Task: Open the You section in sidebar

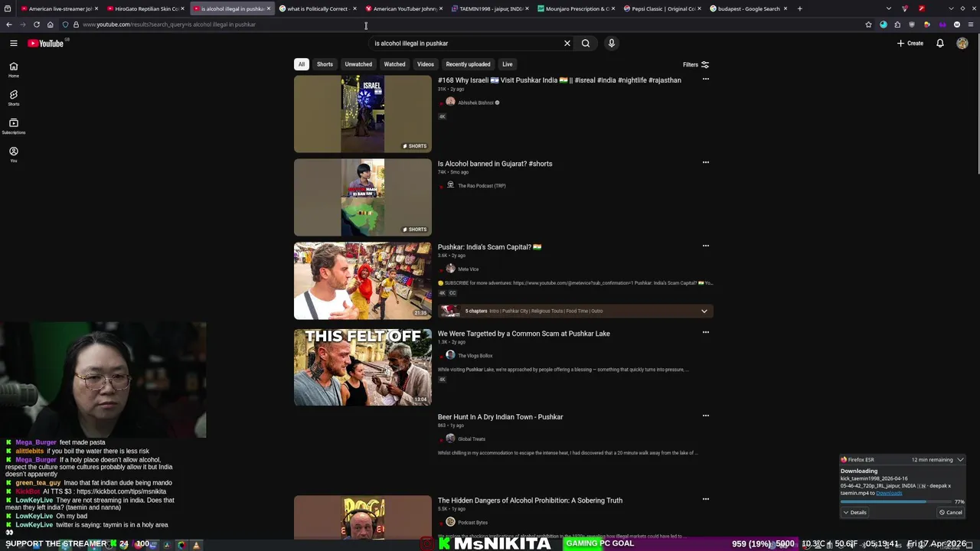Action: (13, 155)
